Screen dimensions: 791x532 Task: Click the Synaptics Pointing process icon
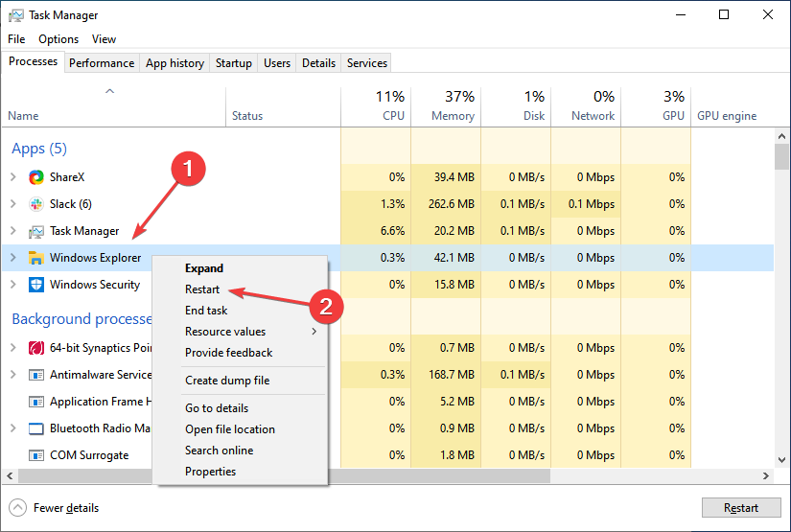tap(36, 348)
